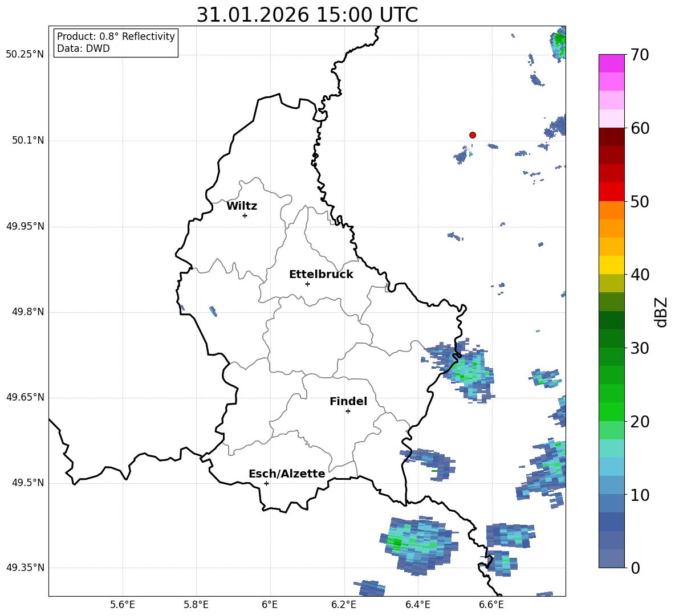Click the magenta swatch at top of colorbar
Image resolution: width=675 pixels, height=616 pixels.
point(611,63)
